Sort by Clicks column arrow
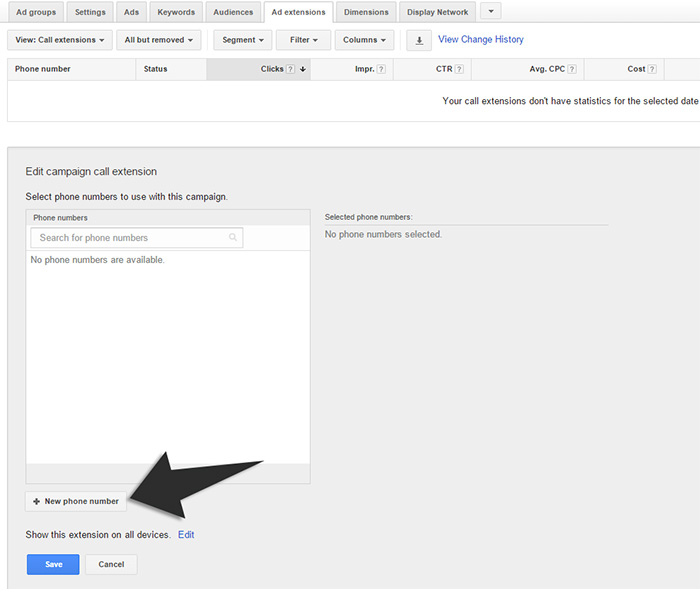Screen dimensions: 700x589 coord(303,69)
